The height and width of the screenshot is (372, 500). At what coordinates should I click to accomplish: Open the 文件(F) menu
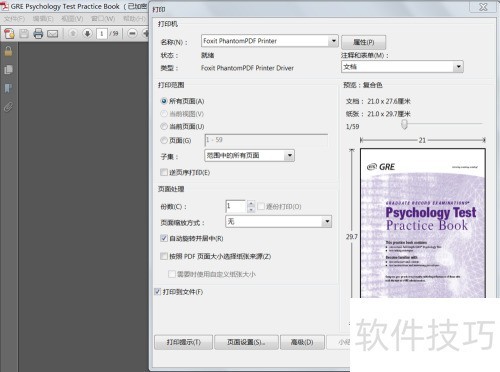[x=14, y=18]
